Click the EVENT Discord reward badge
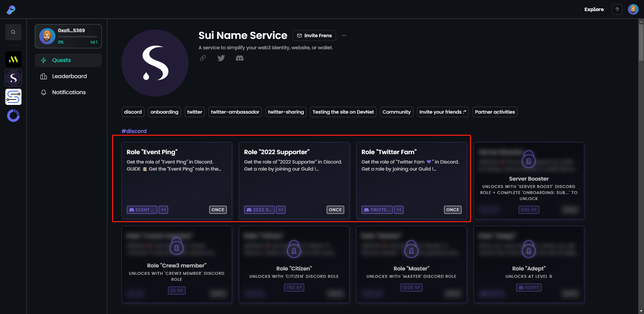 point(142,210)
